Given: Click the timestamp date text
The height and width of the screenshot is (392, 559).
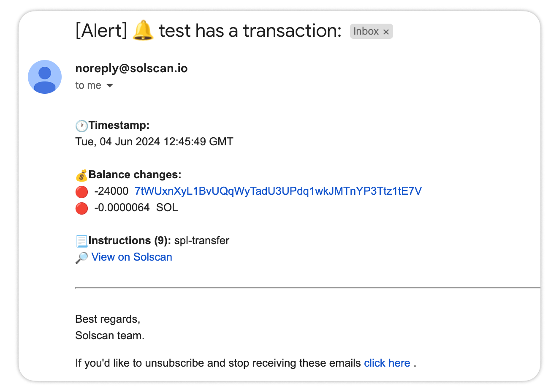Looking at the screenshot, I should (154, 142).
